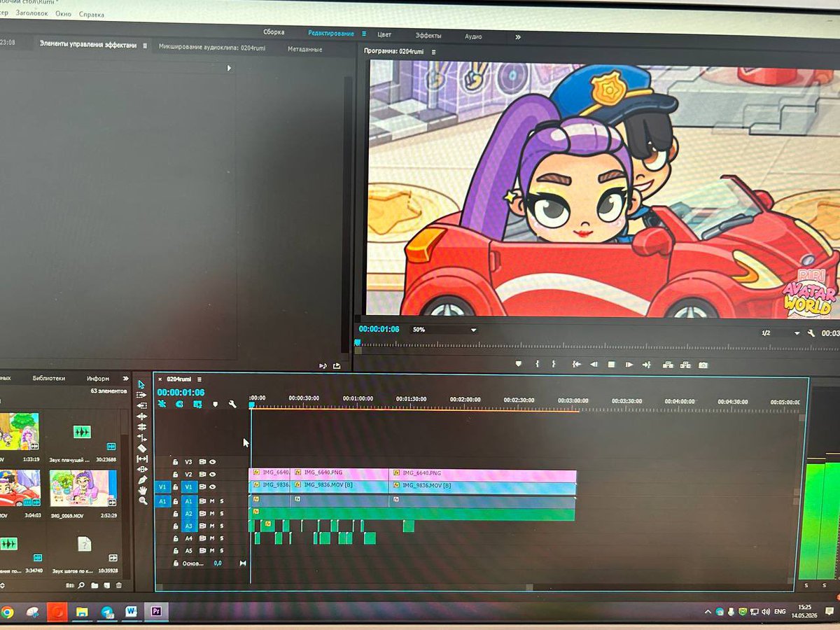Select the Hand tool

pos(143,490)
